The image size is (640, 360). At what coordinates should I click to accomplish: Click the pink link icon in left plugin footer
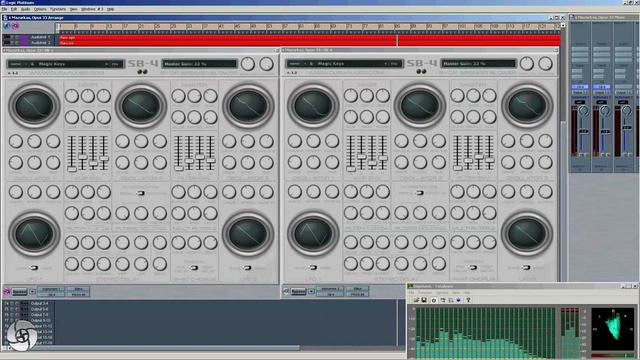tap(7, 291)
